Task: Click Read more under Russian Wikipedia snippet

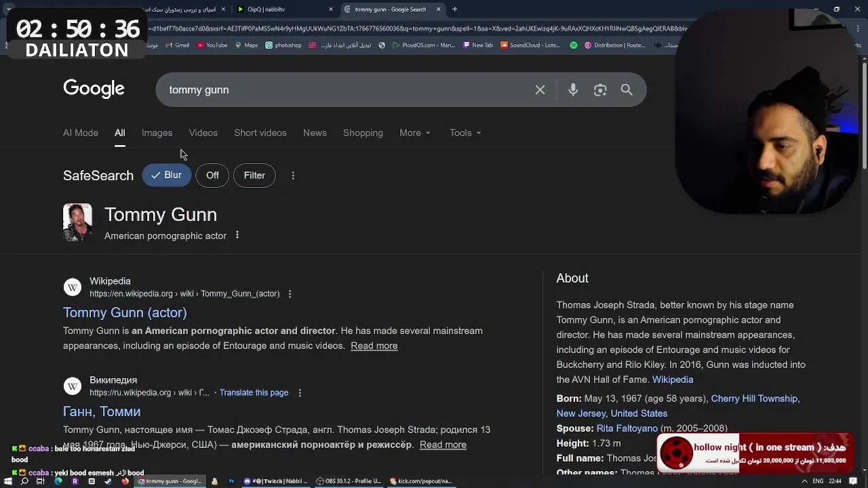Action: (443, 445)
